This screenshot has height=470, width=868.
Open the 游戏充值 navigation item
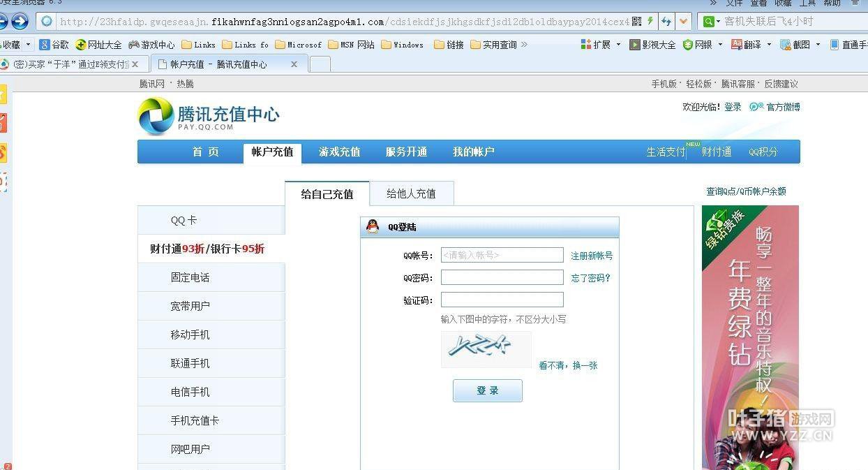340,152
